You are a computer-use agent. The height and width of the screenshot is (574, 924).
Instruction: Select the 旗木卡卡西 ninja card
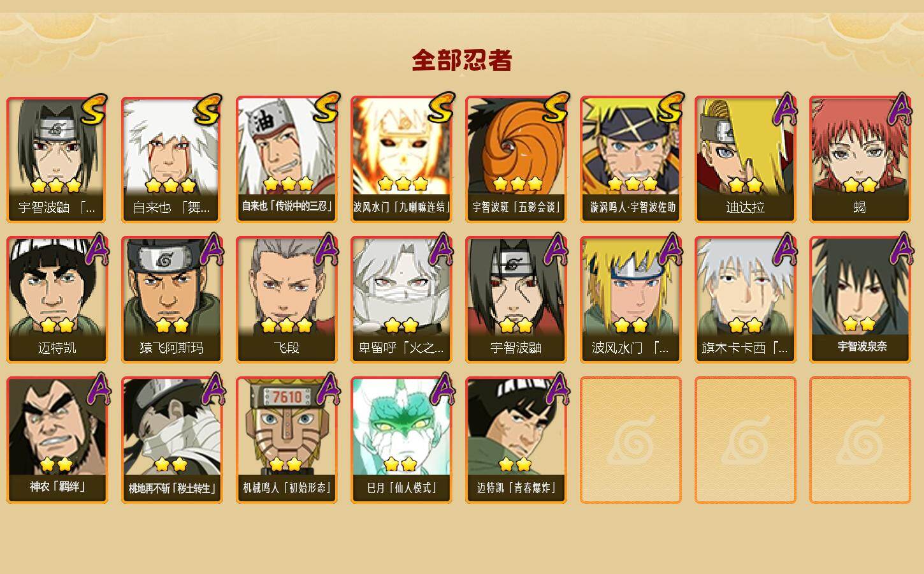click(745, 300)
